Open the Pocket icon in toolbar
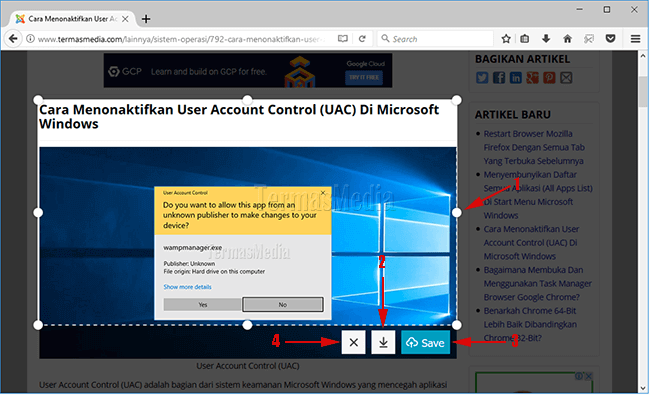Viewport: 650px width, 395px height. pyautogui.click(x=610, y=39)
